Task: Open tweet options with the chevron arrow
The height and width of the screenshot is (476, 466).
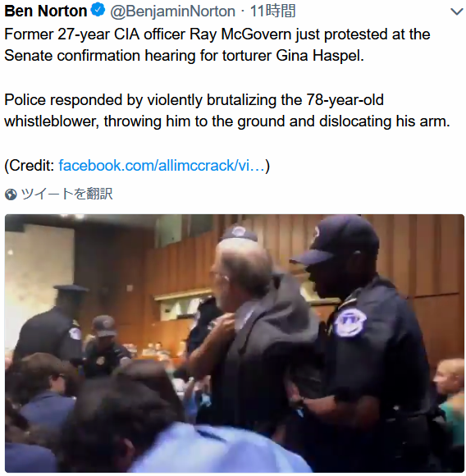Action: pyautogui.click(x=456, y=11)
